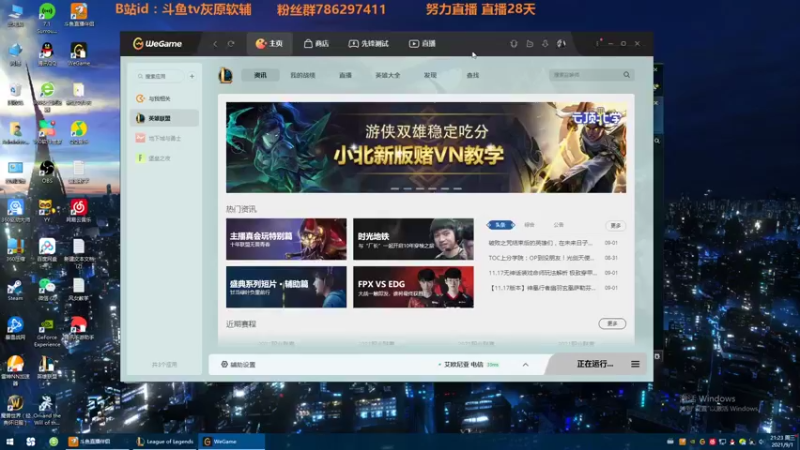Open the 商店 store tab
Image resolution: width=800 pixels, height=450 pixels.
pyautogui.click(x=316, y=44)
